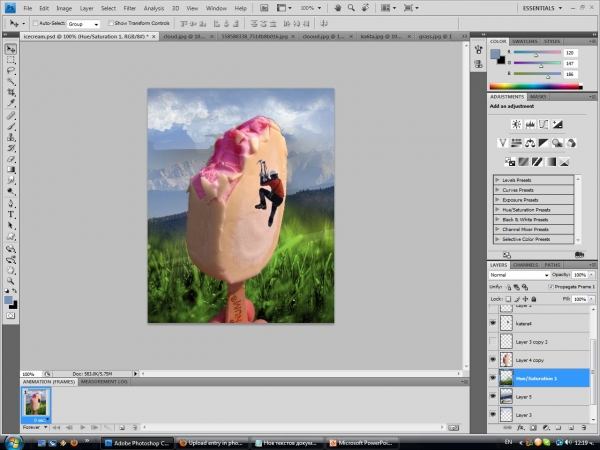600x450 pixels.
Task: Open the Image menu
Action: [64, 8]
